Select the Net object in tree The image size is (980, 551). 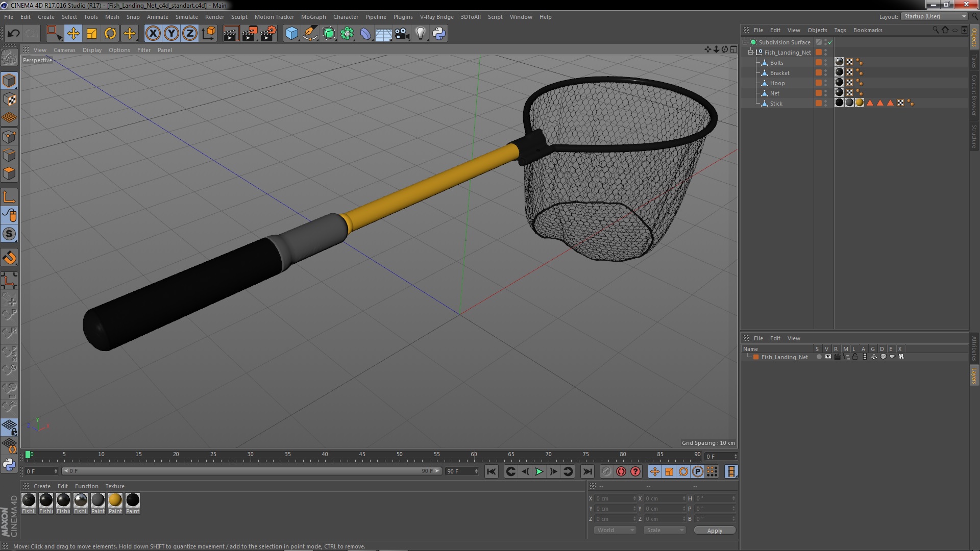coord(774,93)
